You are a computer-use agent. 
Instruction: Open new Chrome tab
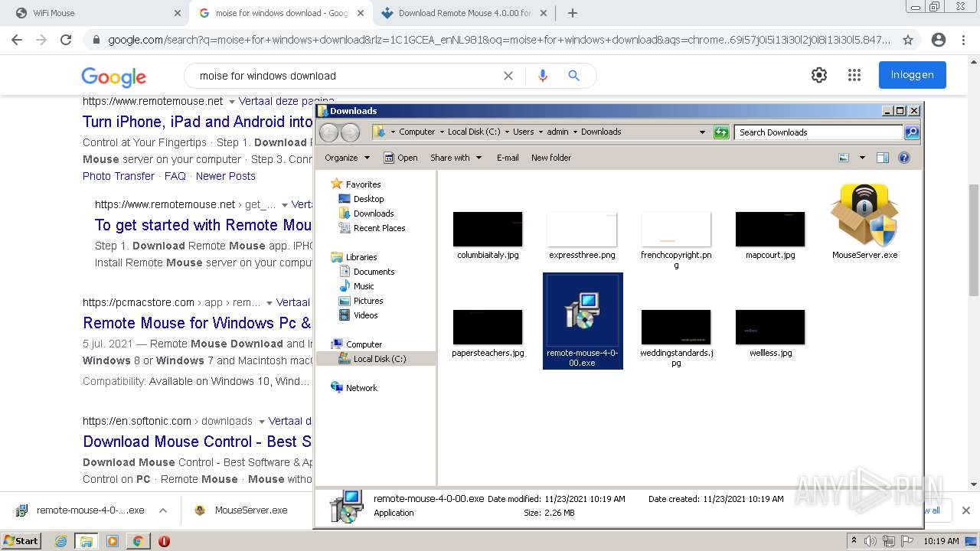573,13
